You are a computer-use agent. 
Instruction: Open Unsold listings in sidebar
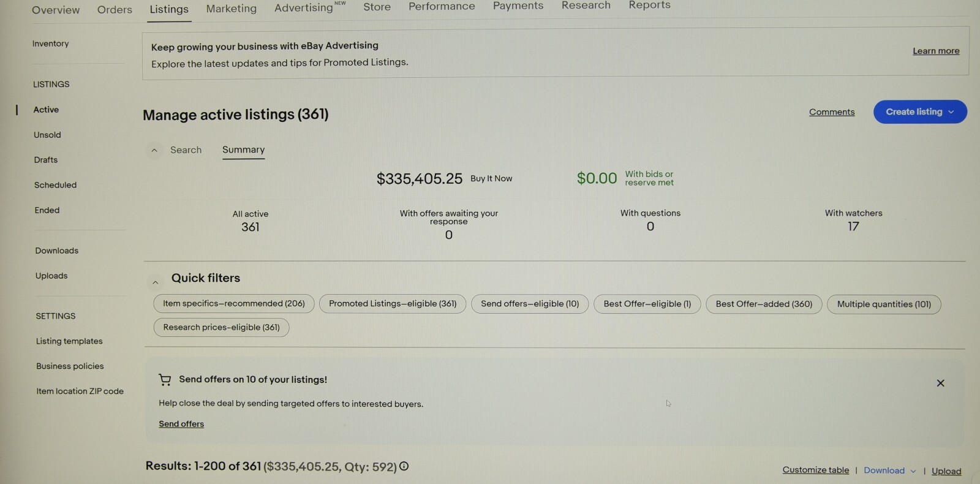[x=47, y=135]
